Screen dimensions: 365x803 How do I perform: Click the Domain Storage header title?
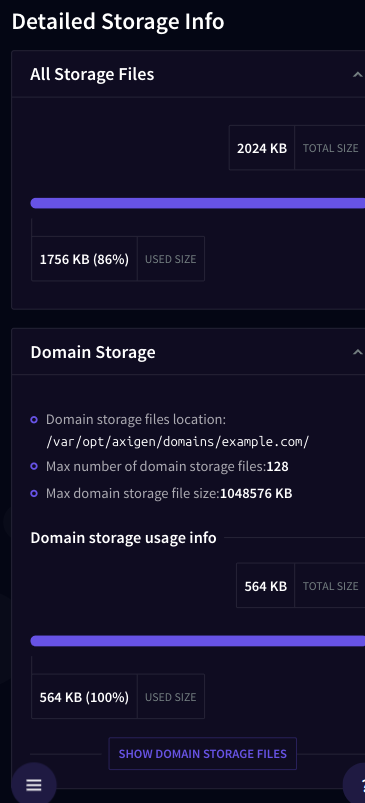[x=93, y=352]
